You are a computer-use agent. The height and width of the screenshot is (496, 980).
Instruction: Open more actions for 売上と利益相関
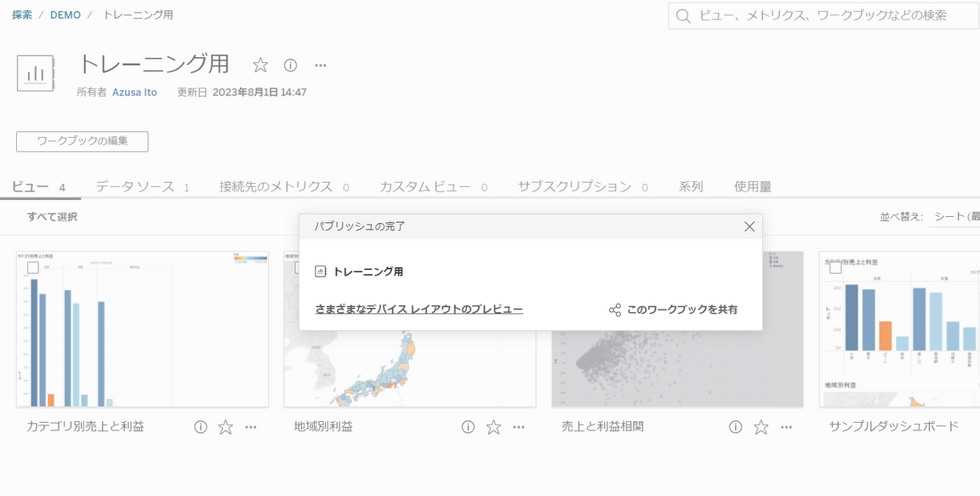(x=786, y=426)
